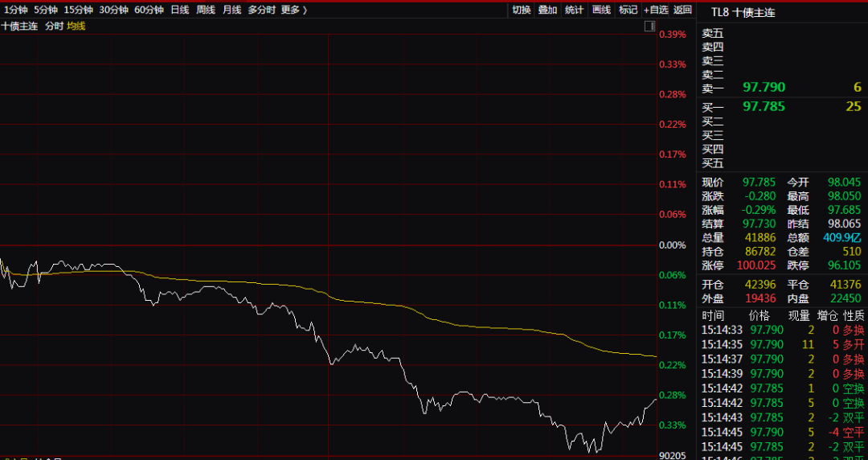
Task: Select the 15:14:37 trade row
Action: pyautogui.click(x=782, y=359)
